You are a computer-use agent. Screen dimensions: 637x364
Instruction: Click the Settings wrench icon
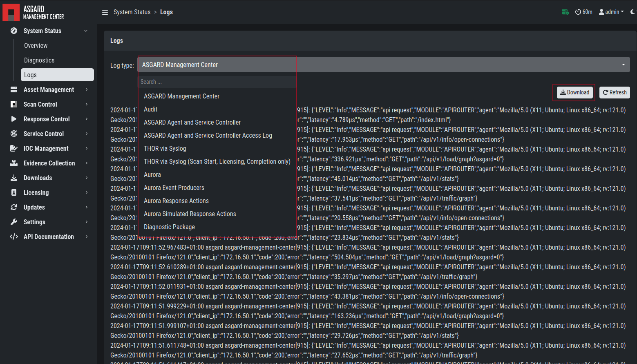14,222
